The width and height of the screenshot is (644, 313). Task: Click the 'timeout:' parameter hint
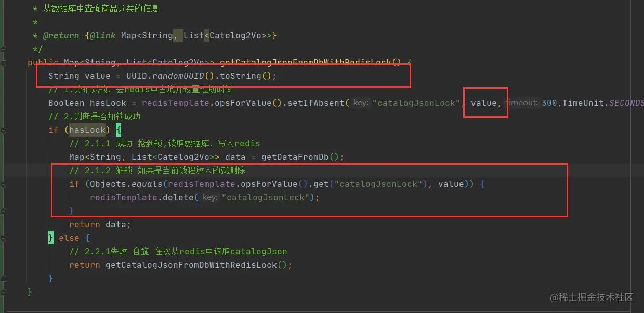pyautogui.click(x=522, y=103)
